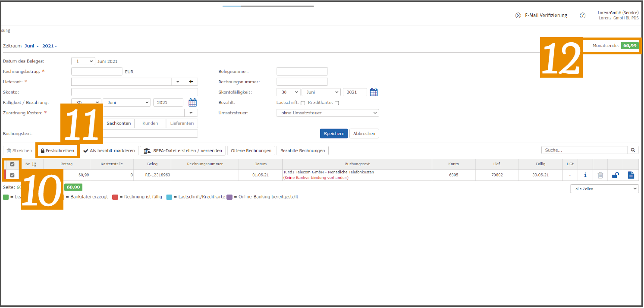Open the Datum des Beleges day dropdown
This screenshot has height=308, width=644.
[83, 61]
